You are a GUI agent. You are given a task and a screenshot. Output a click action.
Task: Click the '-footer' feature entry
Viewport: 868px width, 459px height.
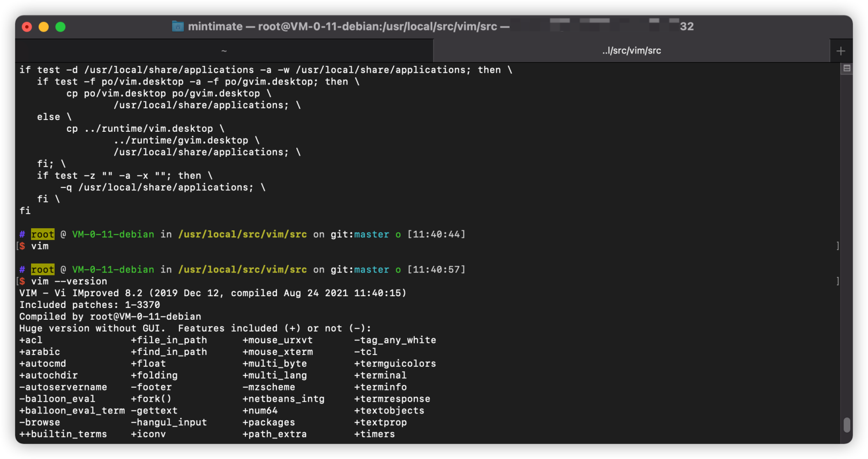[151, 387]
